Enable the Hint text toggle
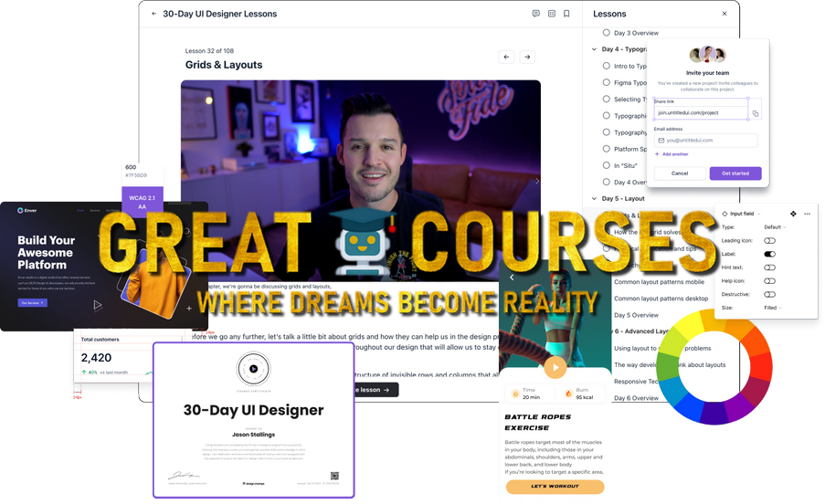Screen dimensions: 825x504 [770, 268]
